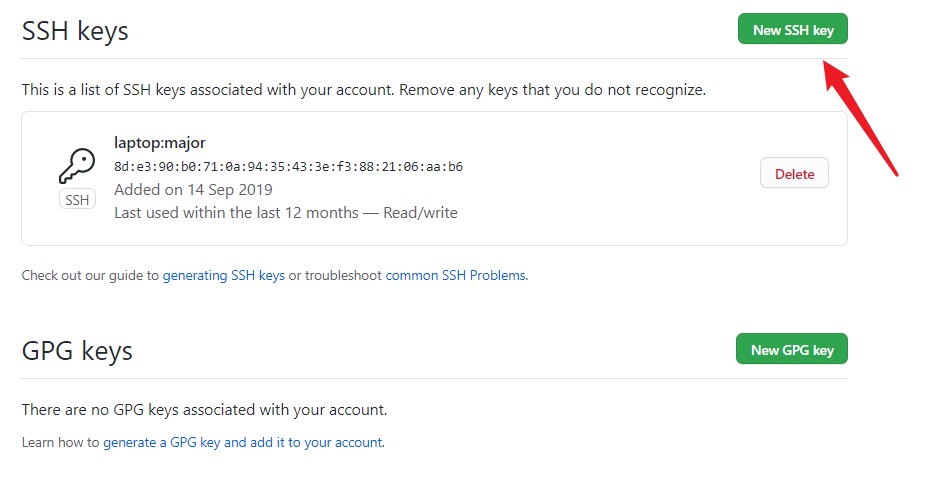Click the 8d:e3:90 key fingerprint text

[x=288, y=167]
